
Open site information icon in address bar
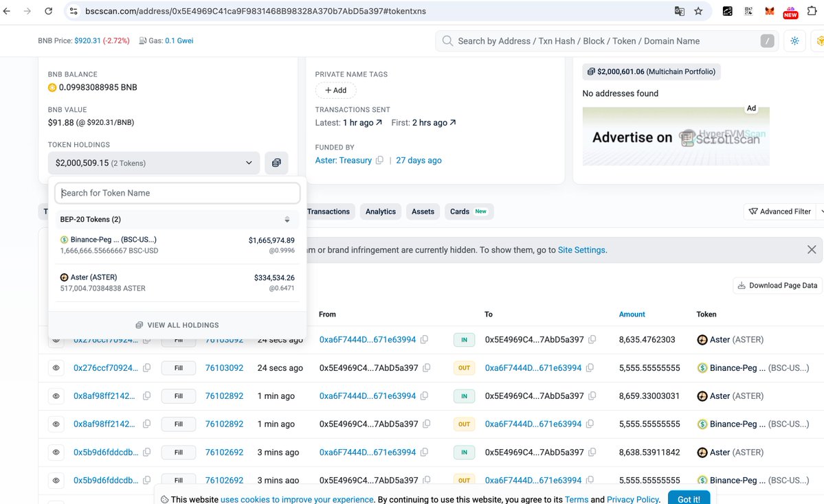74,11
